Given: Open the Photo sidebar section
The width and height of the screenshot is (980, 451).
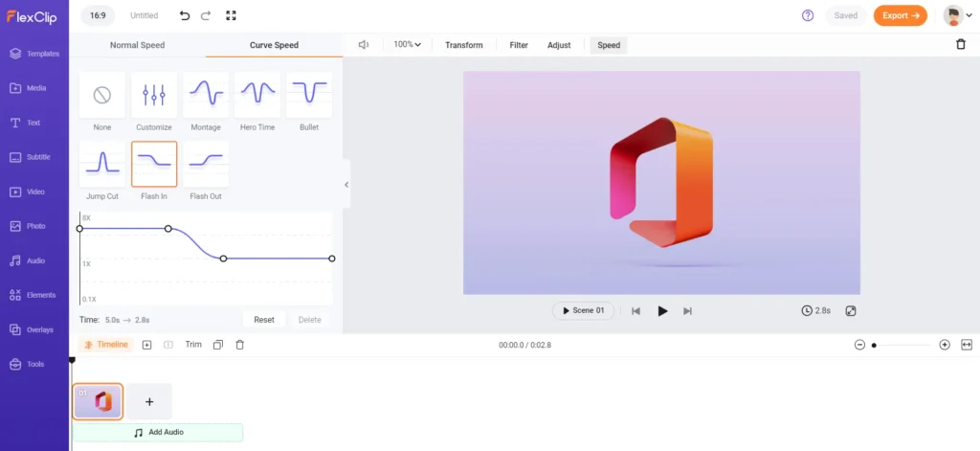Looking at the screenshot, I should pyautogui.click(x=28, y=226).
